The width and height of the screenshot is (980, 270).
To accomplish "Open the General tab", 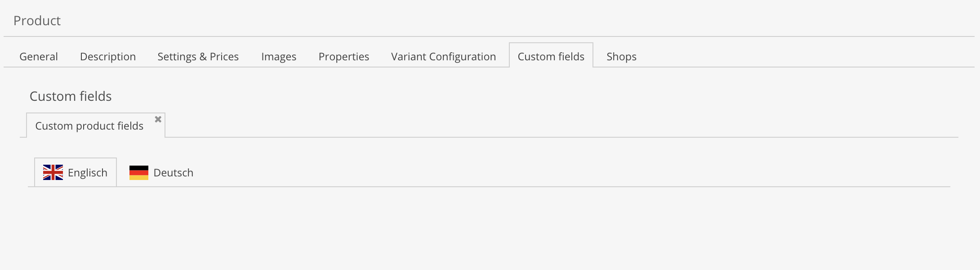I will 39,57.
